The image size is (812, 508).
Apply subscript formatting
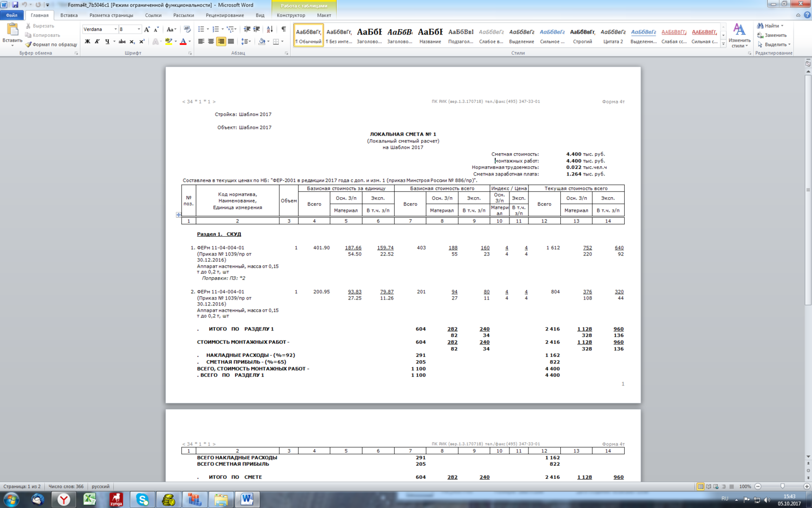pos(132,42)
